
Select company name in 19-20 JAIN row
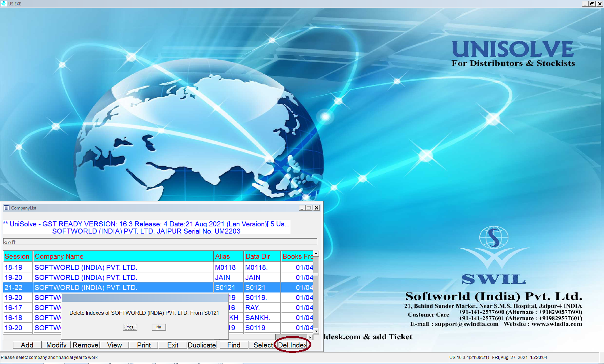(x=123, y=277)
